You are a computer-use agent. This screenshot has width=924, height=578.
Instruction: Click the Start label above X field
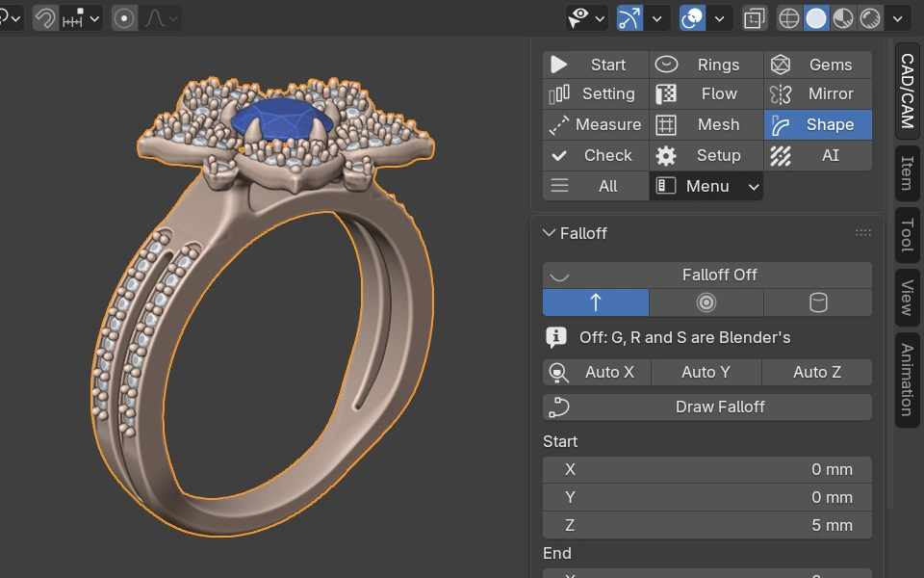(560, 441)
